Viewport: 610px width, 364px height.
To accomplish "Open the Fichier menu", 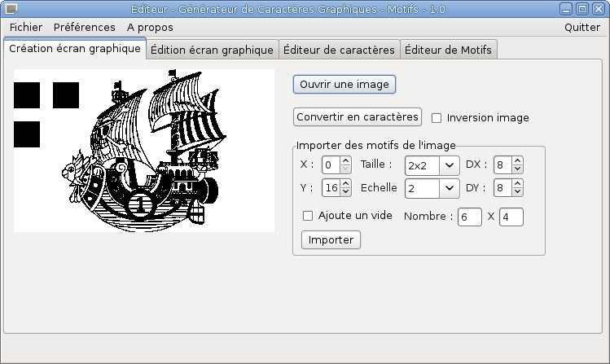I will [x=26, y=27].
